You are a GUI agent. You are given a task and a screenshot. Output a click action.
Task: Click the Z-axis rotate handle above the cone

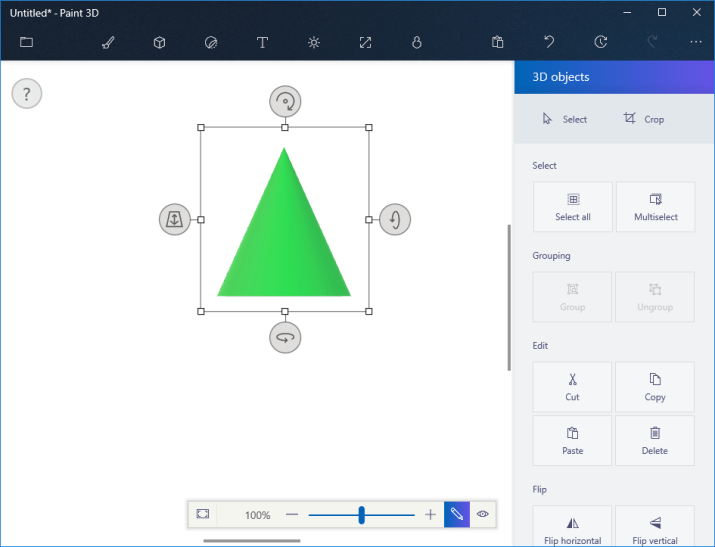(285, 101)
